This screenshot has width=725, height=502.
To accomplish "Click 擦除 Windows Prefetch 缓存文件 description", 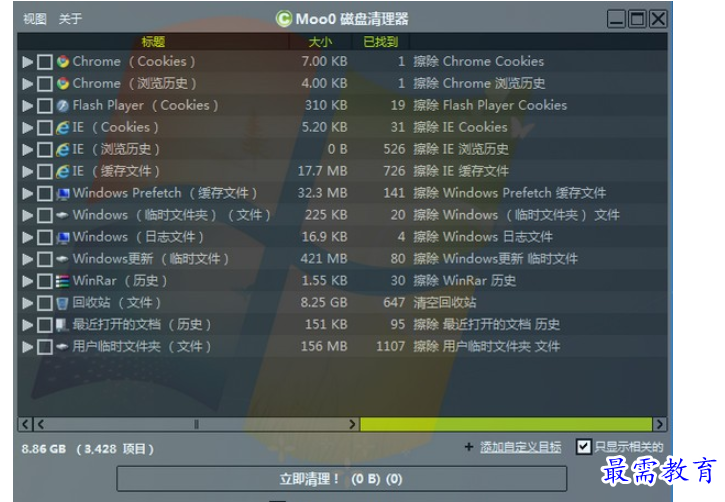I will tap(510, 193).
